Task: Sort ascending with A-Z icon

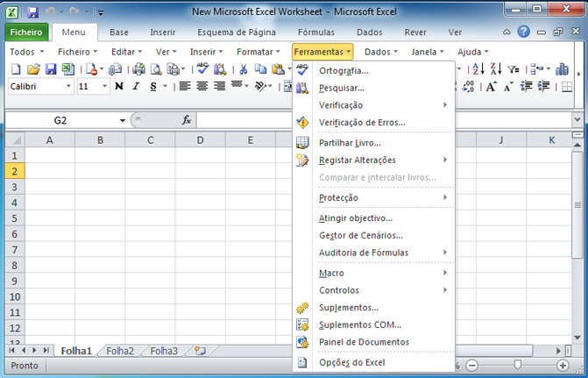Action: (478, 69)
